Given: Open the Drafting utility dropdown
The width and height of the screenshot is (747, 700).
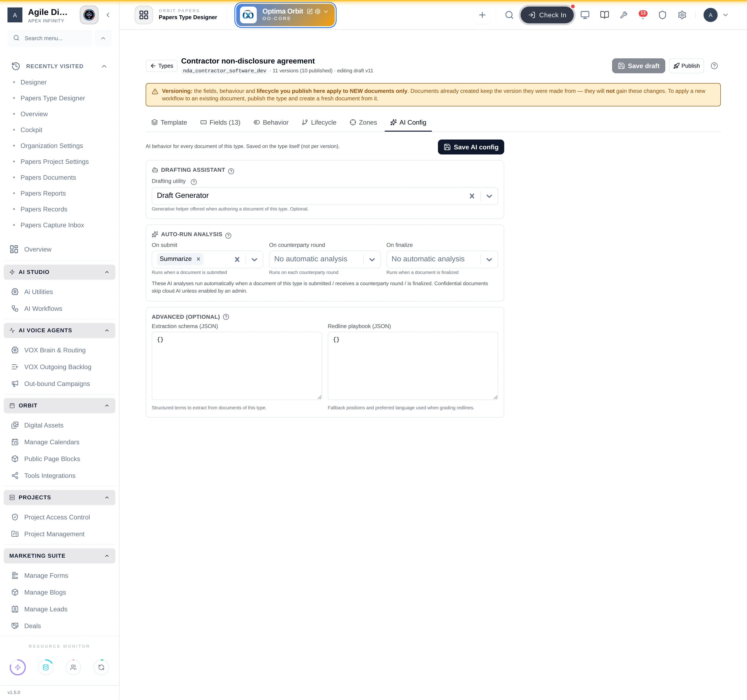Looking at the screenshot, I should 489,196.
